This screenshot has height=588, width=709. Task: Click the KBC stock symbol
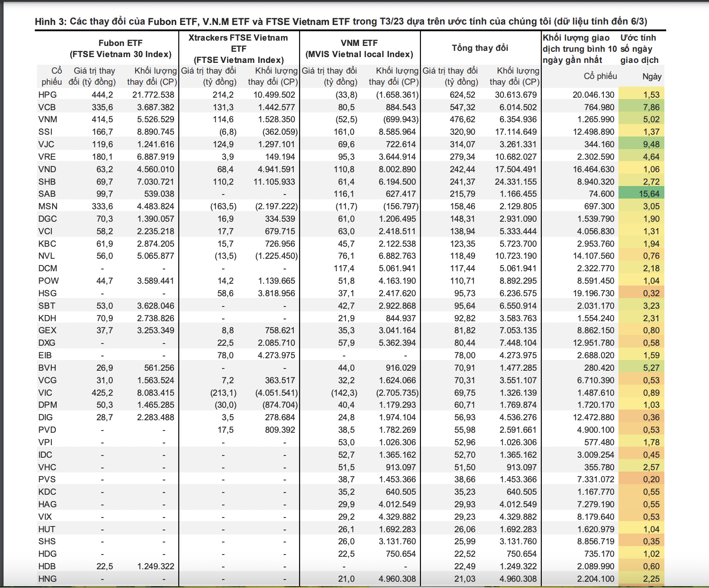point(47,244)
